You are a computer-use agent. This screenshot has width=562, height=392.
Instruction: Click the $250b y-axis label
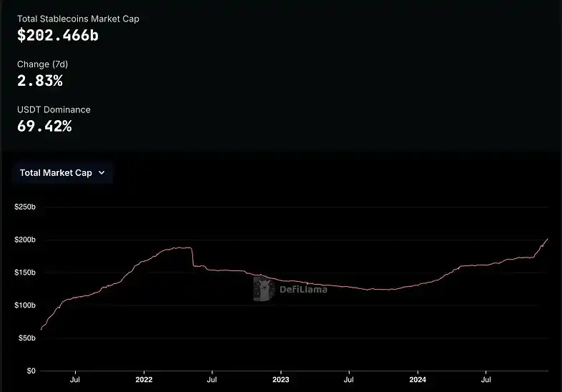pyautogui.click(x=25, y=207)
